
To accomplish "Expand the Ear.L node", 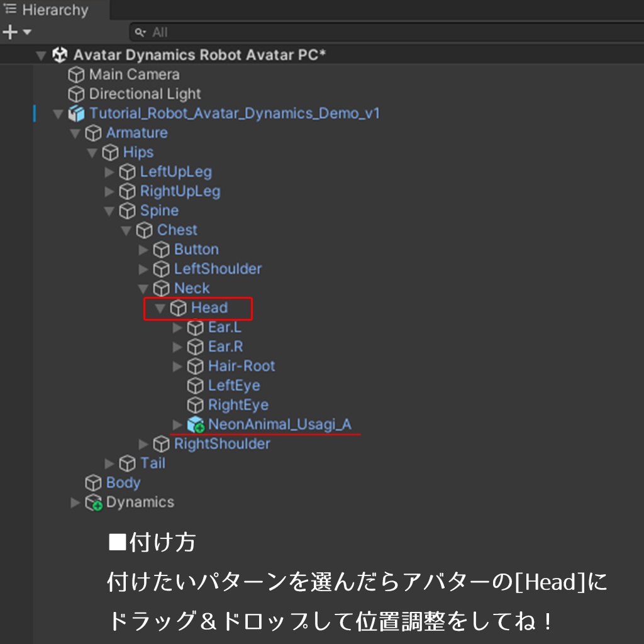I will coord(177,328).
